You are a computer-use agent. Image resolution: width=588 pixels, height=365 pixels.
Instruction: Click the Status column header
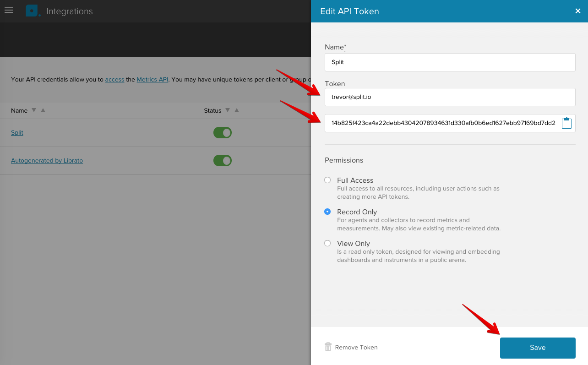[212, 110]
